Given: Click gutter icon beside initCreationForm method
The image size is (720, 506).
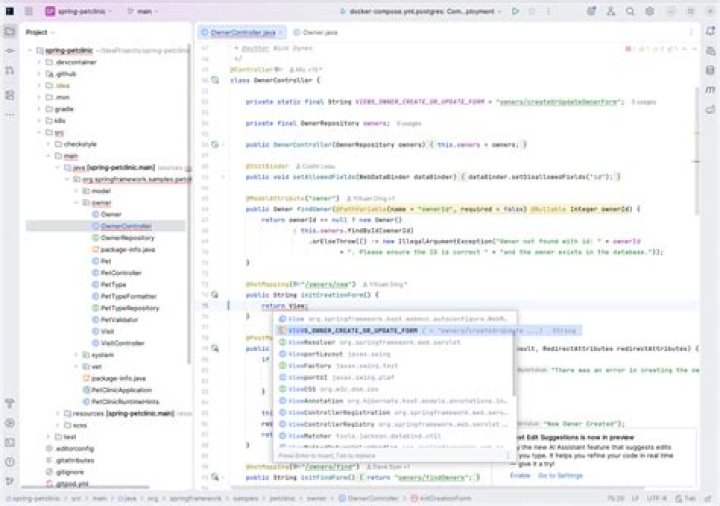Looking at the screenshot, I should coord(215,295).
